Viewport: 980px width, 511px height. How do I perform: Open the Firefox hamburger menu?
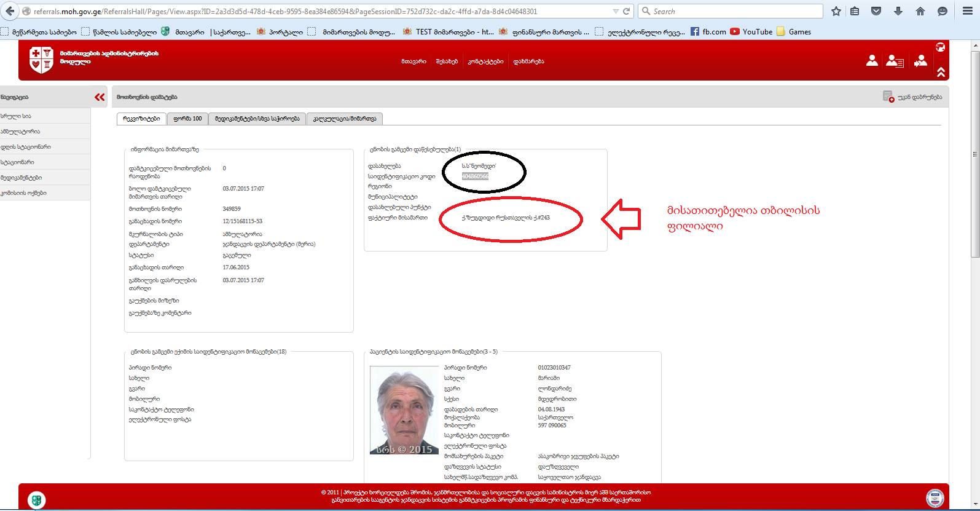[967, 11]
